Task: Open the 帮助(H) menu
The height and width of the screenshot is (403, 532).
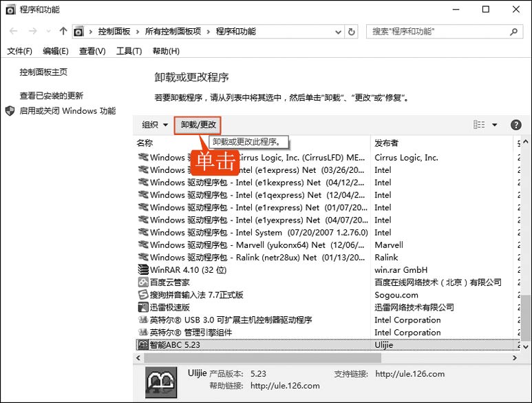Action: click(166, 51)
